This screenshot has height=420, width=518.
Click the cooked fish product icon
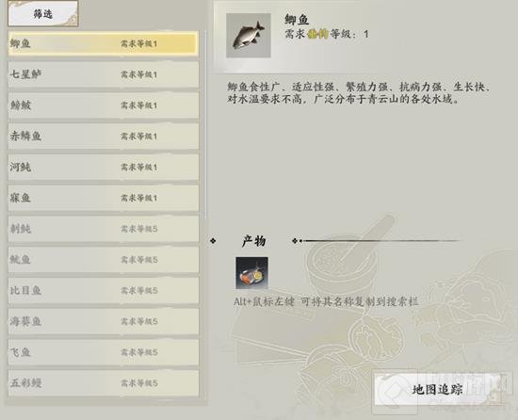(x=251, y=273)
